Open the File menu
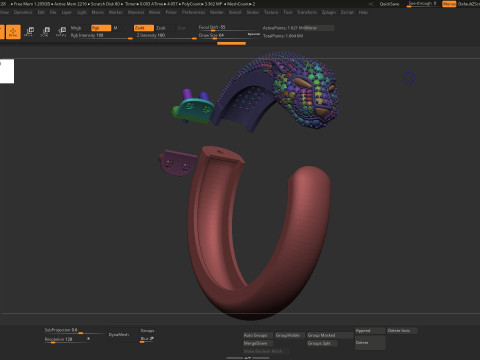The width and height of the screenshot is (480, 360). pyautogui.click(x=53, y=12)
